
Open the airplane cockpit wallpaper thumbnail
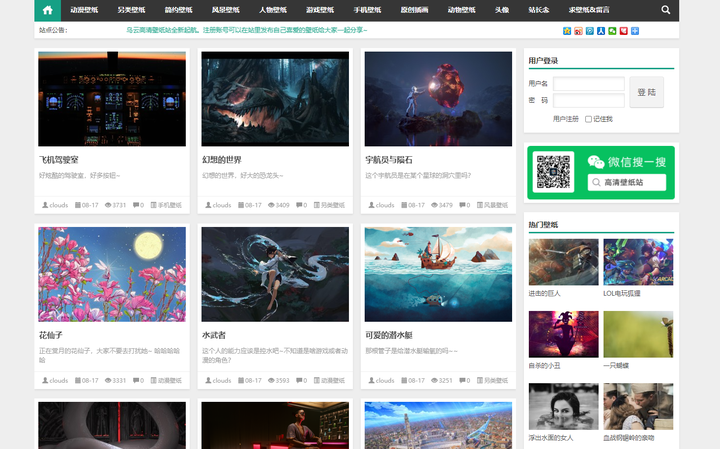pyautogui.click(x=112, y=99)
